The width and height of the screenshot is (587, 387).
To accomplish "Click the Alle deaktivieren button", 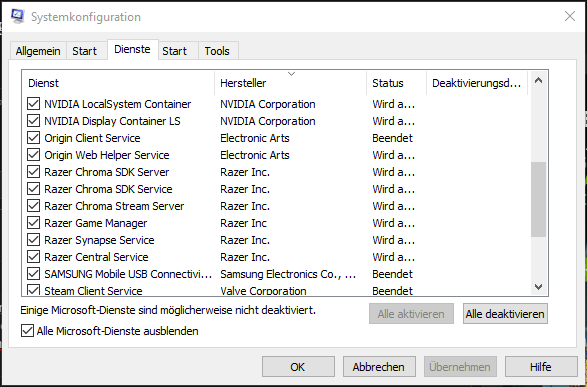I will (505, 314).
